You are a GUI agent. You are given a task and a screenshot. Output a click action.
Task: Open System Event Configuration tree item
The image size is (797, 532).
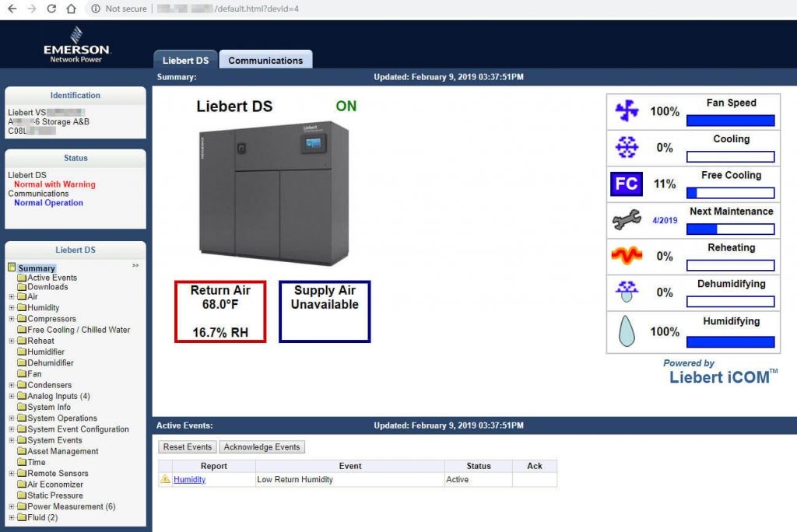click(78, 429)
